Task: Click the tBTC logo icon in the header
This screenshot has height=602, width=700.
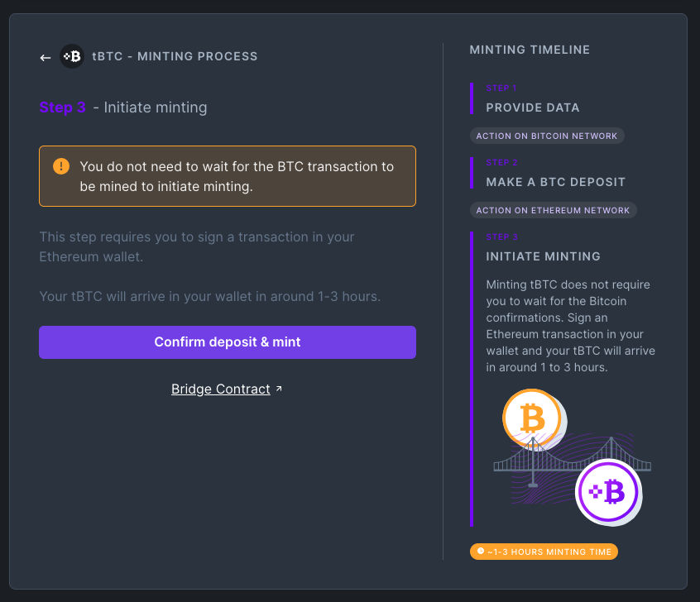Action: click(73, 56)
